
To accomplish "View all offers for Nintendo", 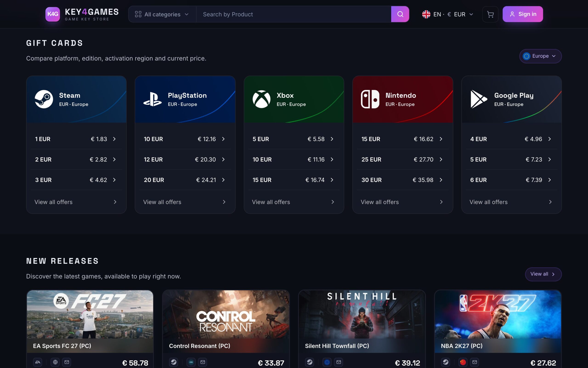I will click(x=403, y=202).
